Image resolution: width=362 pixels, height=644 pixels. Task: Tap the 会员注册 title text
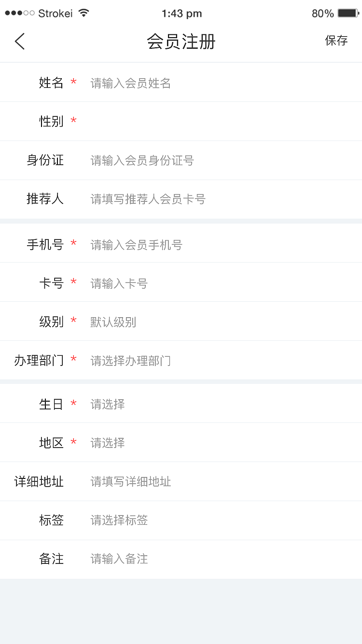(x=181, y=42)
